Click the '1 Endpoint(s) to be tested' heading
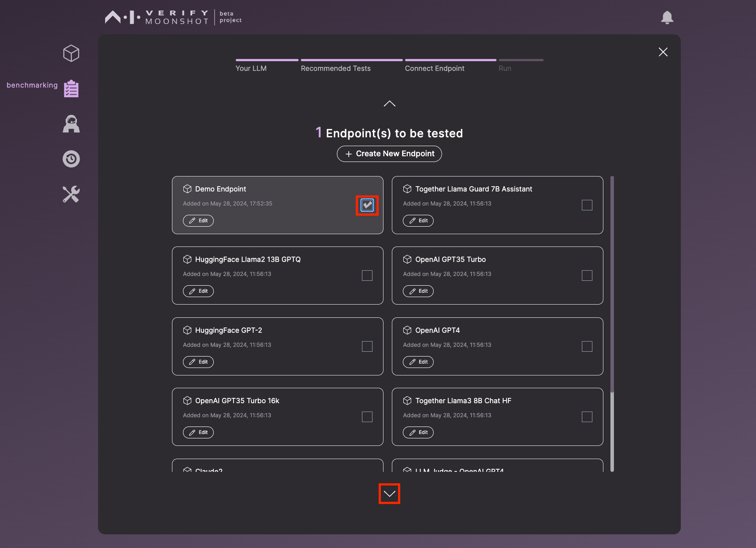The width and height of the screenshot is (756, 548). (x=389, y=133)
